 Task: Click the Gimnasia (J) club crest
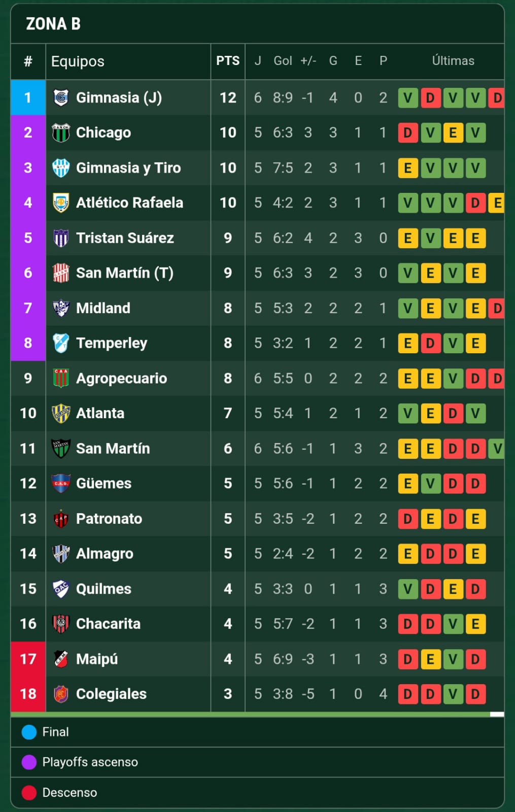[61, 97]
